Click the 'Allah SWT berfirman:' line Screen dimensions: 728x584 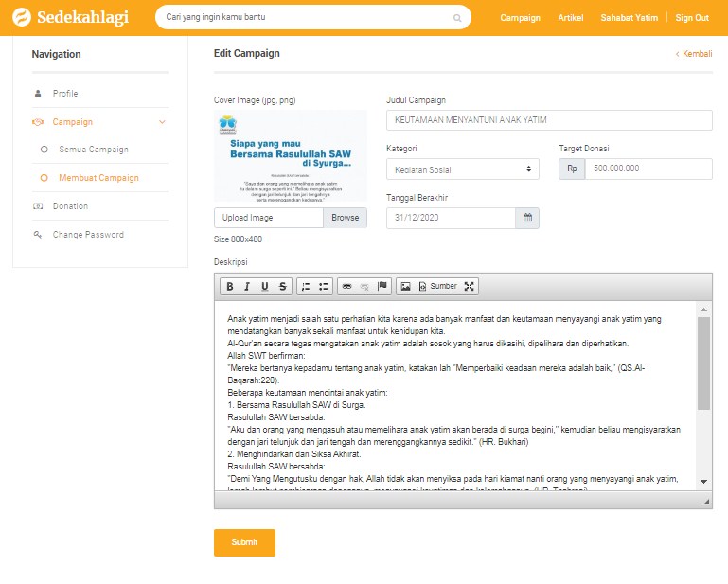[x=267, y=356]
